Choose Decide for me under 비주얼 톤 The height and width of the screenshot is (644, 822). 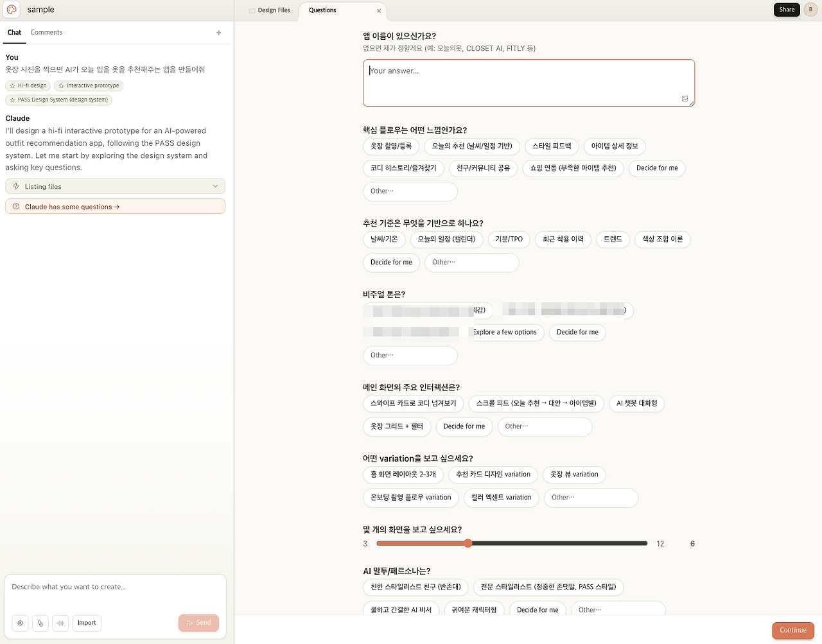[x=577, y=333]
